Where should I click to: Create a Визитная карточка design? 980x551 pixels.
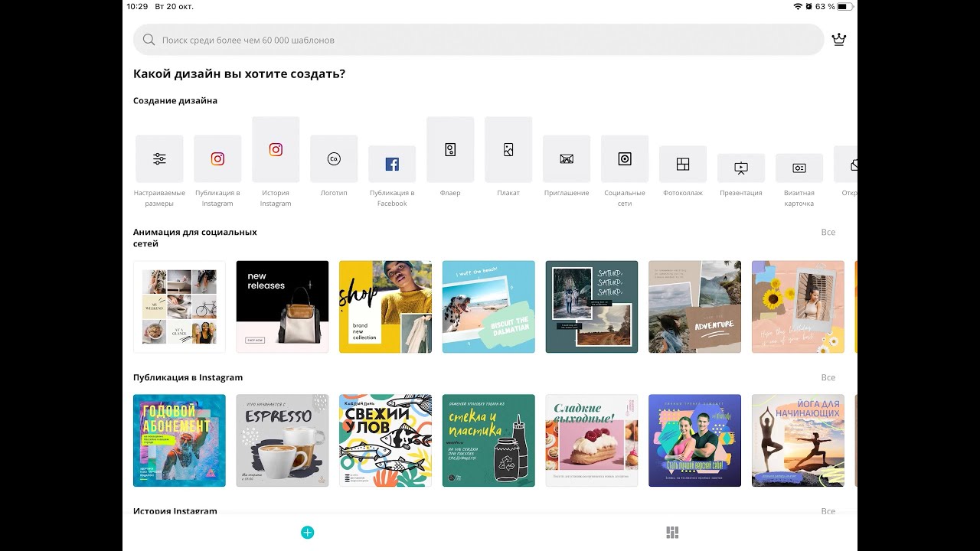pyautogui.click(x=799, y=168)
